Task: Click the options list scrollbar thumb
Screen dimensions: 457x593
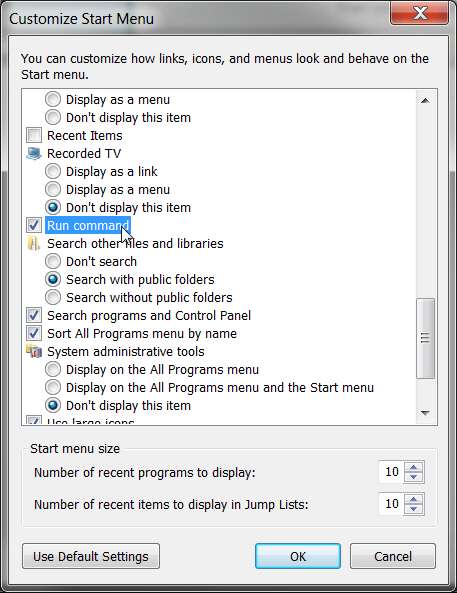Action: click(425, 338)
